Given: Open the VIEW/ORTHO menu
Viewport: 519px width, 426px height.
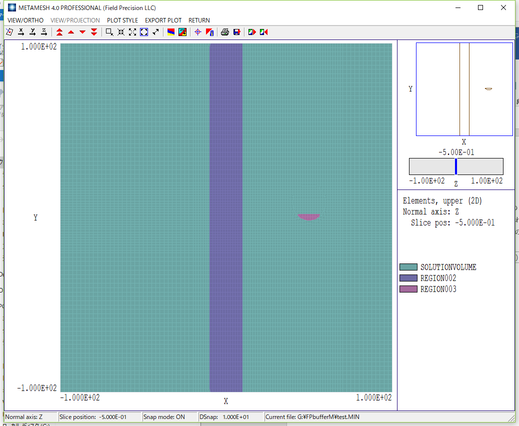Looking at the screenshot, I should tap(26, 20).
